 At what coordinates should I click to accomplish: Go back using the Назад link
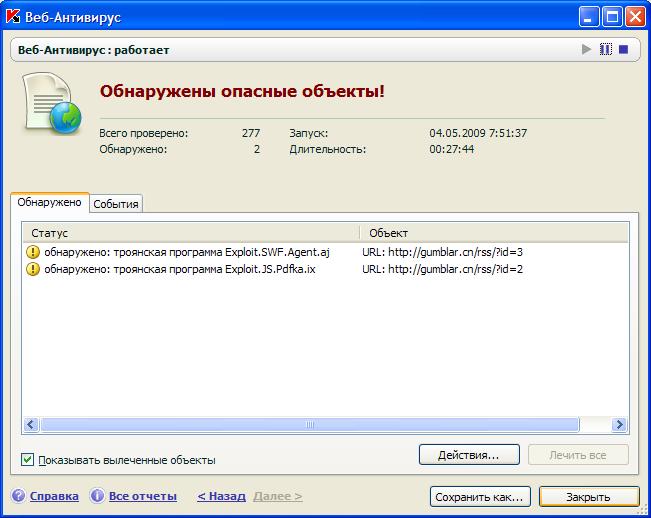tap(221, 496)
